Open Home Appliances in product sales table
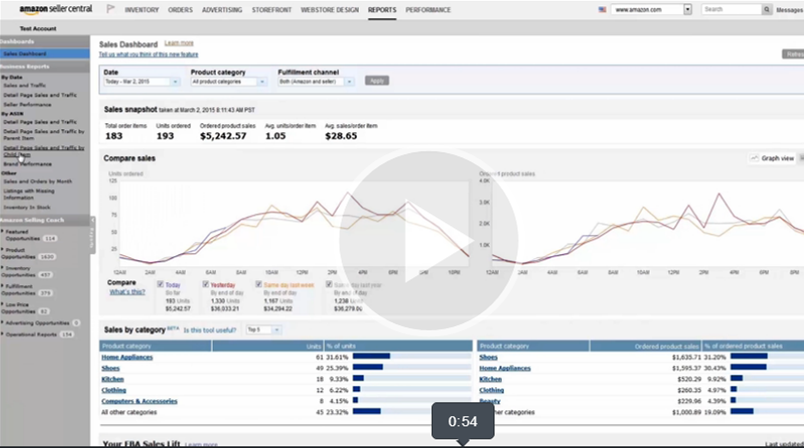The height and width of the screenshot is (448, 804). click(x=505, y=369)
